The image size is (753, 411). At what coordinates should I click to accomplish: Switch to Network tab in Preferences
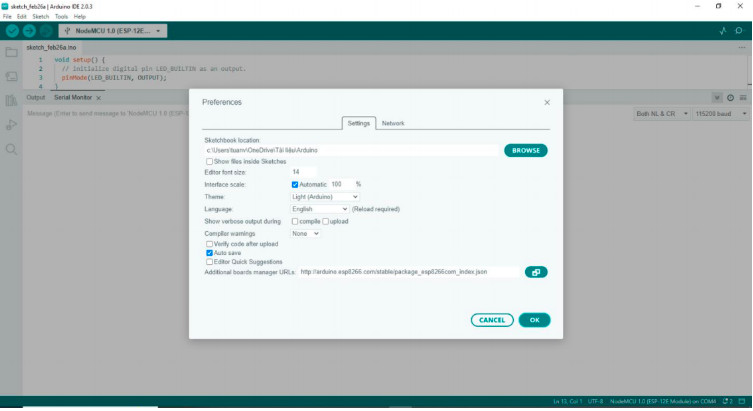393,123
